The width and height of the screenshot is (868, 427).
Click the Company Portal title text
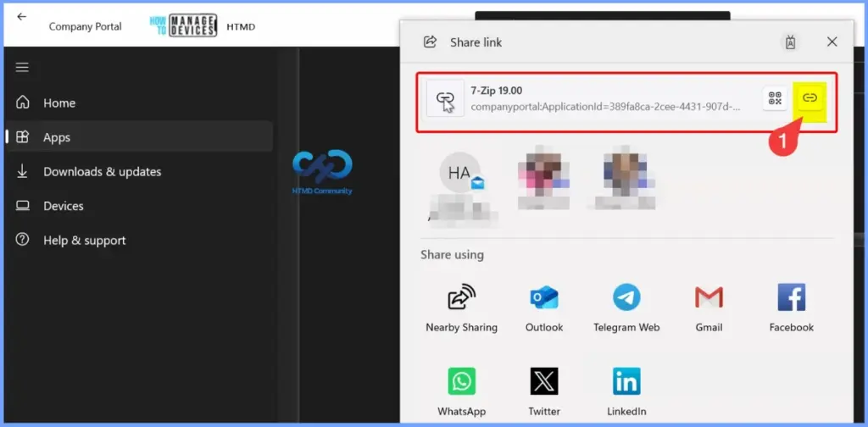click(86, 26)
